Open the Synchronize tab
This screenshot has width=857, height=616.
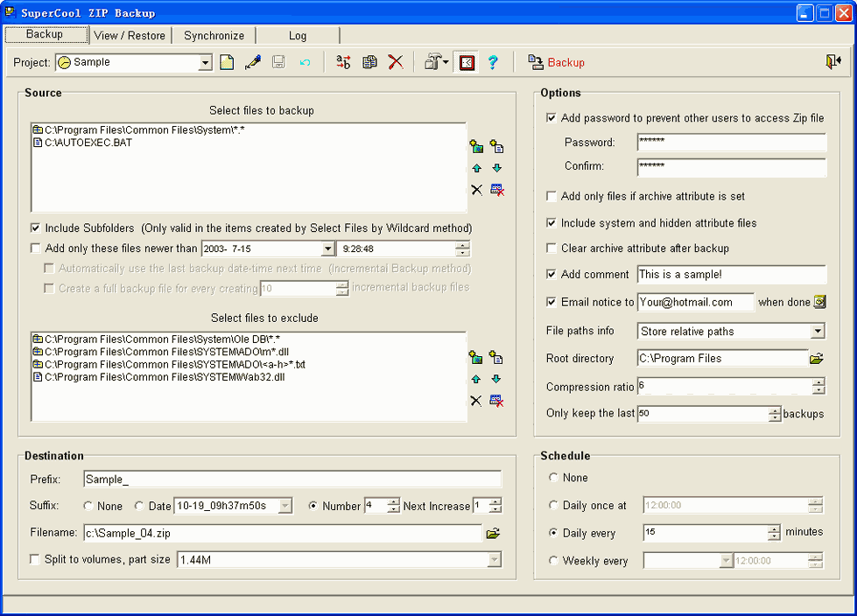(214, 36)
